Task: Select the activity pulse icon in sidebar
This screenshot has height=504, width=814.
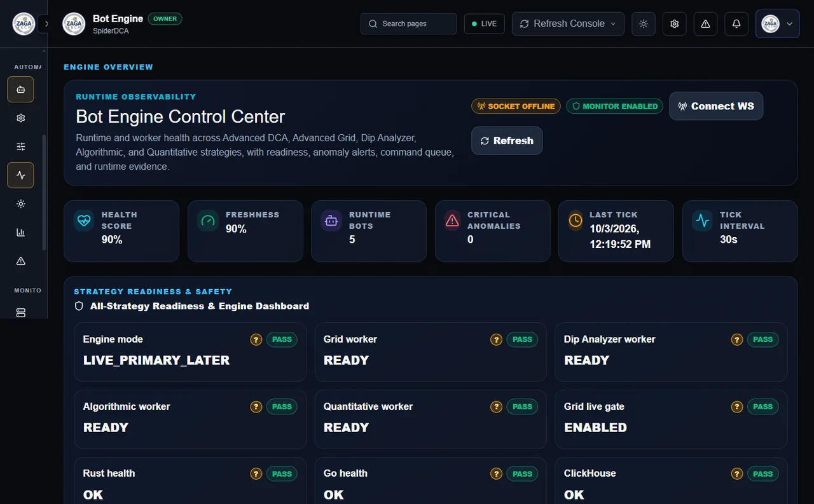Action: 21,175
